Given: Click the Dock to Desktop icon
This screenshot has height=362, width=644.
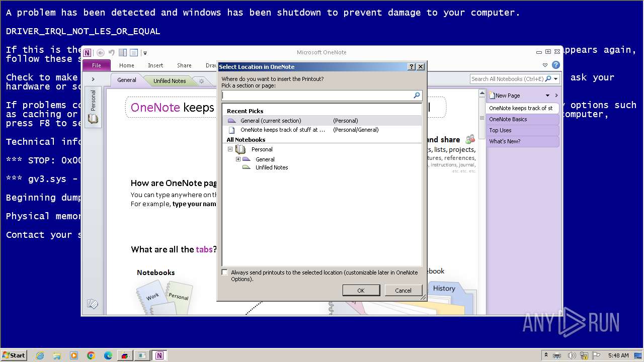Looking at the screenshot, I should pos(123,53).
